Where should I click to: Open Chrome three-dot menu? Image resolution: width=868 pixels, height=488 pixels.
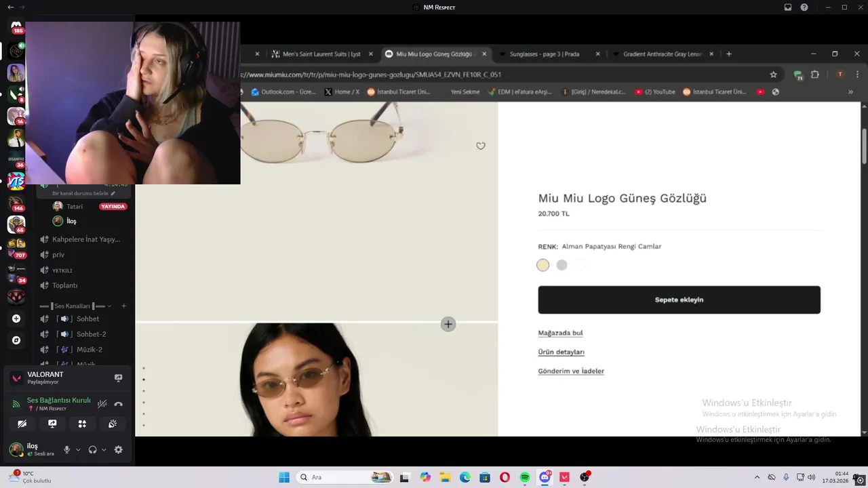pos(858,75)
